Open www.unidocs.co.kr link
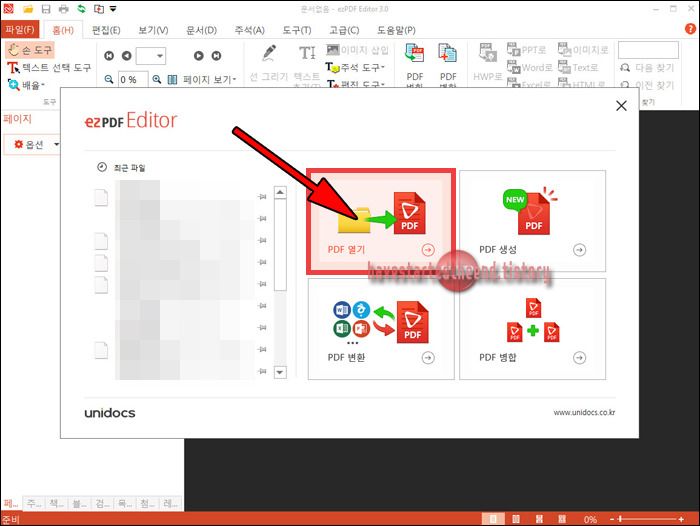Screen dimensions: 700x526 [x=584, y=413]
